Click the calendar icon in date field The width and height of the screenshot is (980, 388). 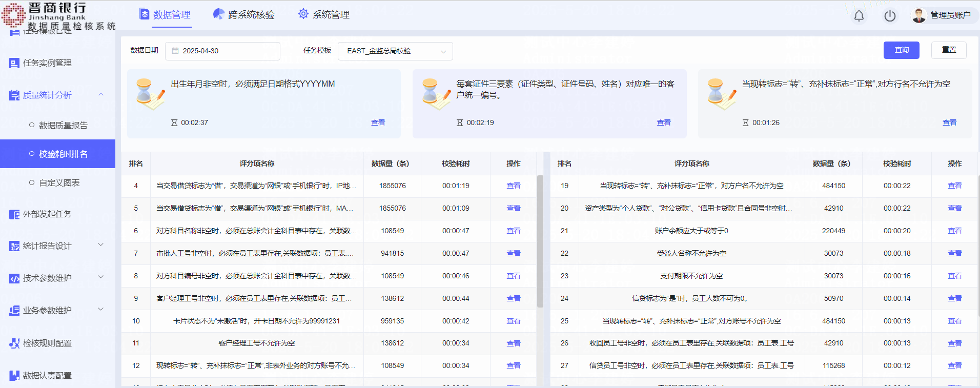(x=175, y=51)
